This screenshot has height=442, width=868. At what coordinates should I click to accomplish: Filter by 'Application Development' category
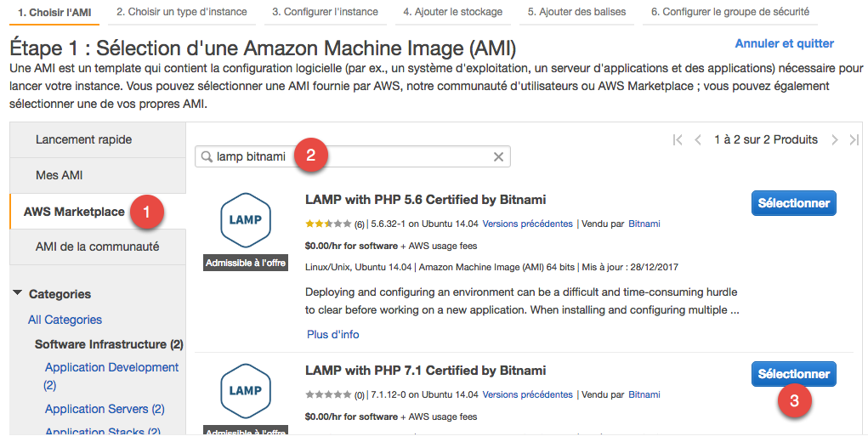111,367
